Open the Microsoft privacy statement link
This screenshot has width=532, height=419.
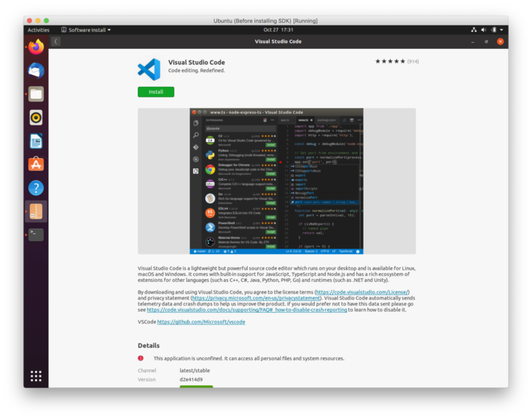(x=256, y=298)
